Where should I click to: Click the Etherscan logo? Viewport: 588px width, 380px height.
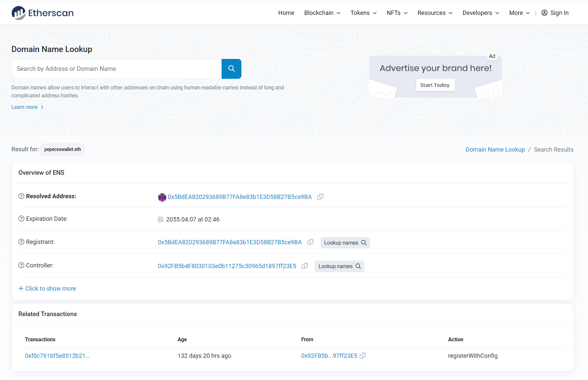pyautogui.click(x=42, y=13)
